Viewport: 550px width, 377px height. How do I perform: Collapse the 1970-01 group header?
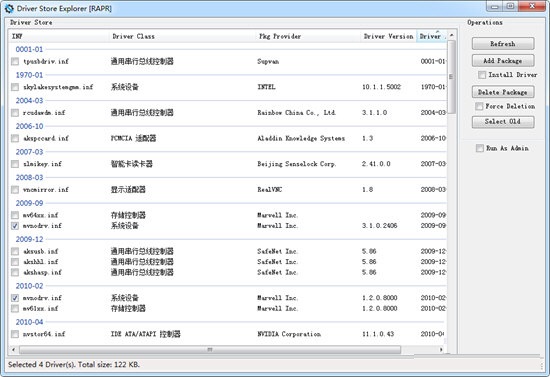(29, 75)
